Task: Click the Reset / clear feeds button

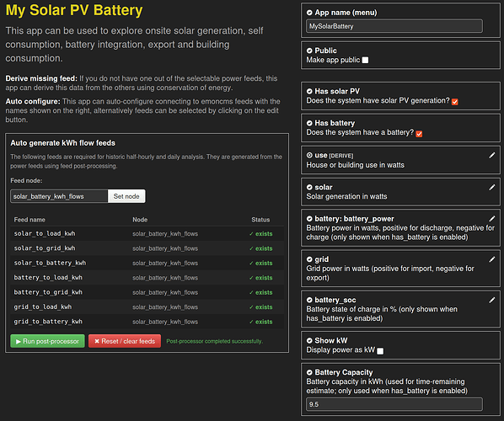Action: [x=125, y=341]
